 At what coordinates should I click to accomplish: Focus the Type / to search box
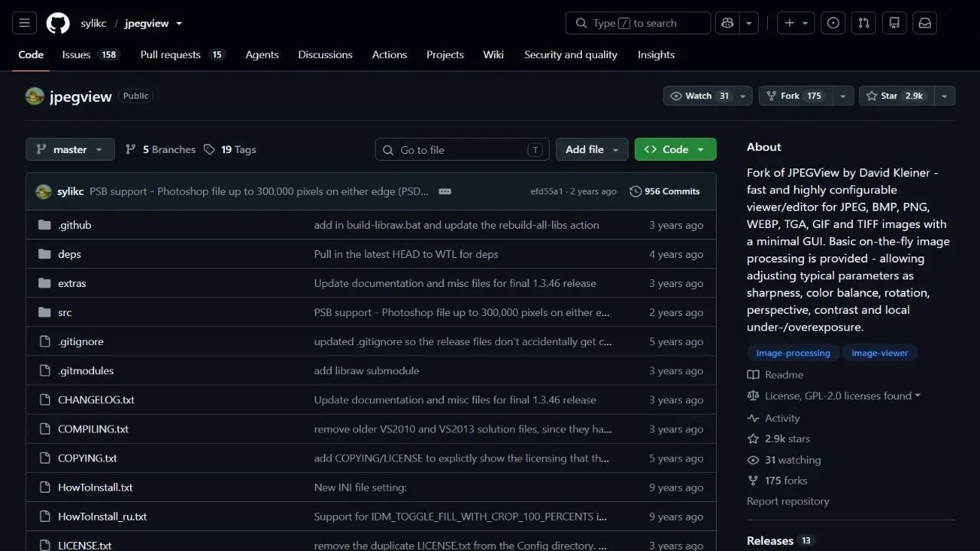point(638,23)
